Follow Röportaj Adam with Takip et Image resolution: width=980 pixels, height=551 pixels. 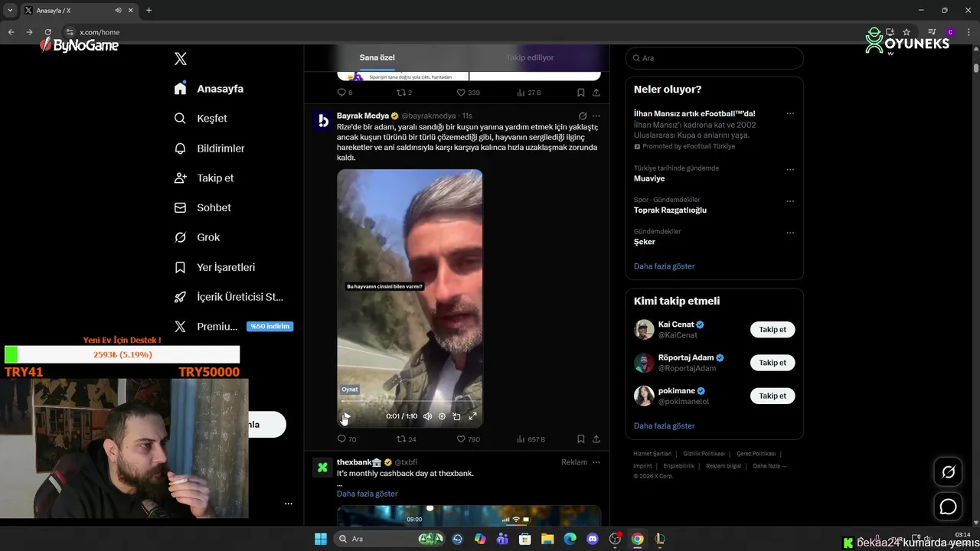pyautogui.click(x=773, y=363)
